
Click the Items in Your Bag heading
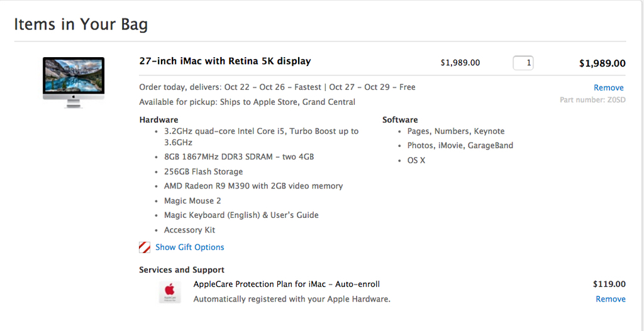(81, 24)
